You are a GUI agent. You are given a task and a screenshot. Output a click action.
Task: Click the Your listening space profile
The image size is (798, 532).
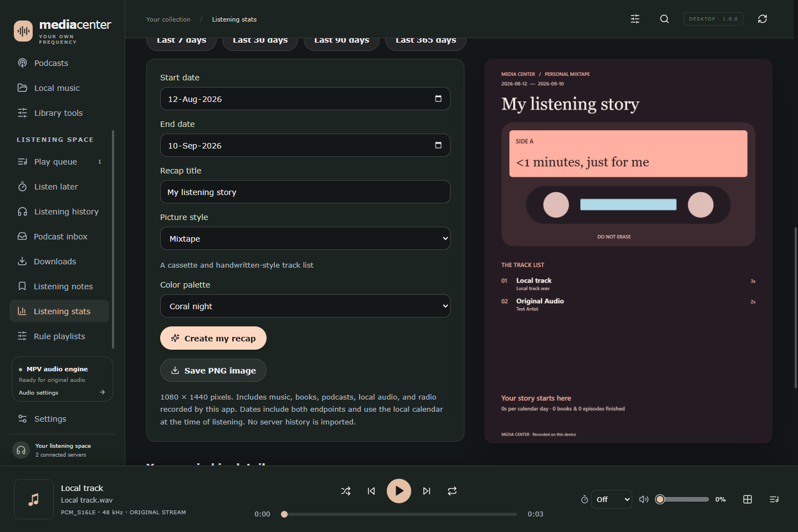pyautogui.click(x=63, y=450)
